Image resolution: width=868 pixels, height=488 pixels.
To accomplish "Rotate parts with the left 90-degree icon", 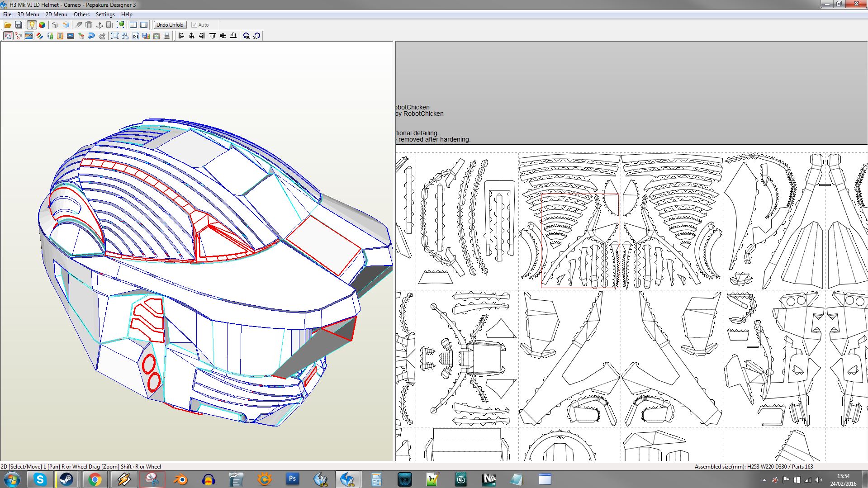I will pos(247,36).
